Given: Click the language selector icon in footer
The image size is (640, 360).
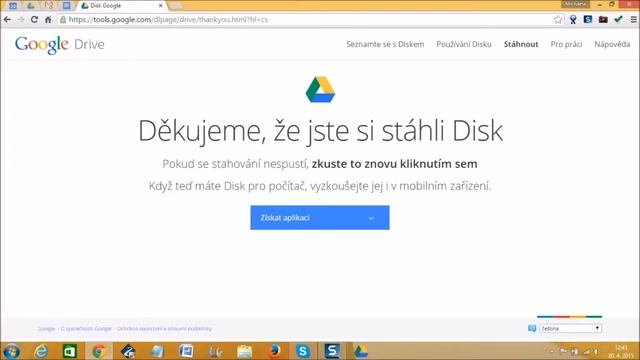Looking at the screenshot, I should tap(531, 328).
